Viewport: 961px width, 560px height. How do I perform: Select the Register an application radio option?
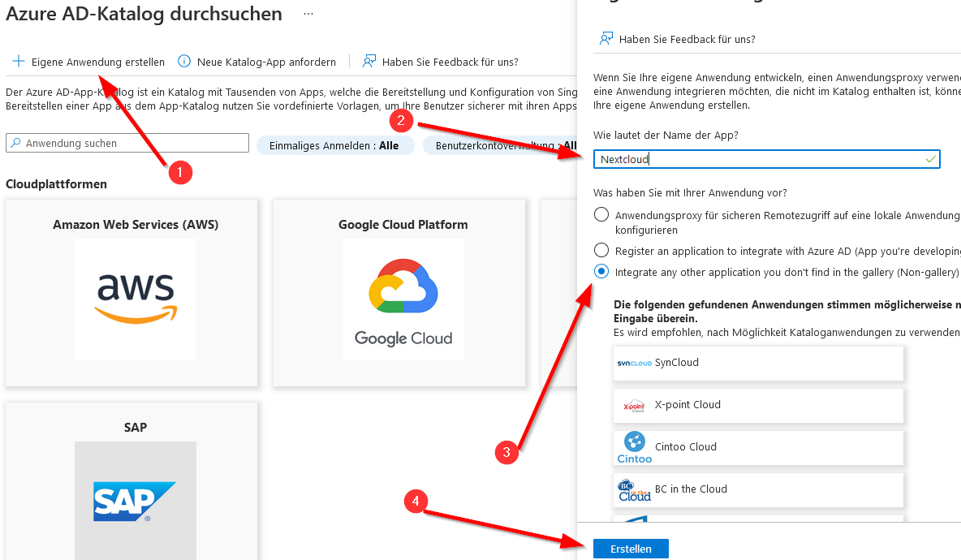pyautogui.click(x=601, y=250)
